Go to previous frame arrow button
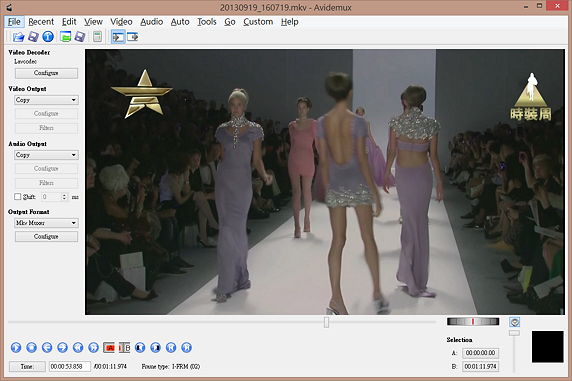 pyautogui.click(x=47, y=347)
